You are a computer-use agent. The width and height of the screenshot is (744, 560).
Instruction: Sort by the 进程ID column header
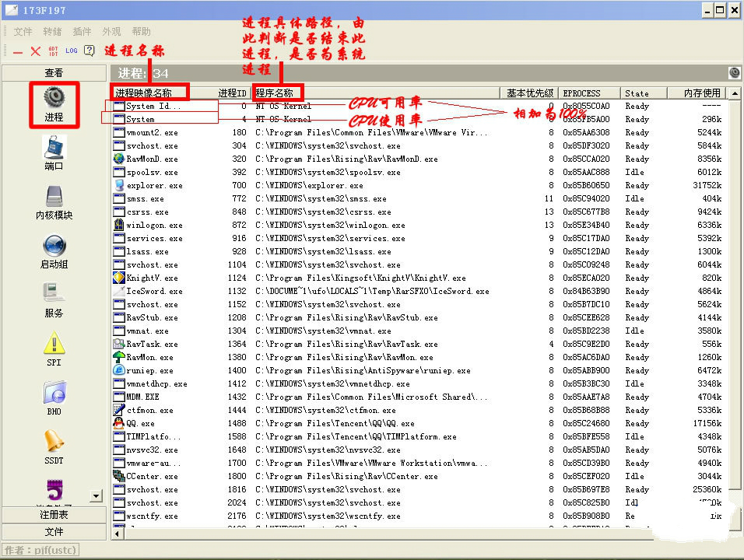tap(231, 93)
